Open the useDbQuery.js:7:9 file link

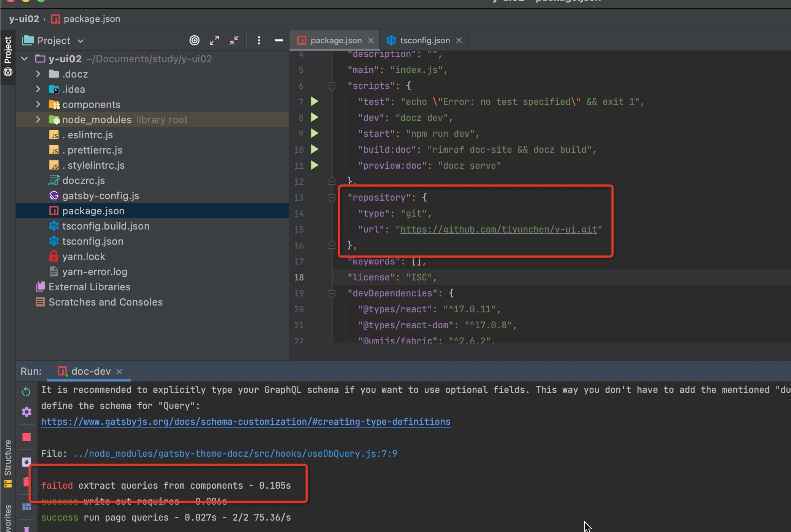(x=235, y=454)
